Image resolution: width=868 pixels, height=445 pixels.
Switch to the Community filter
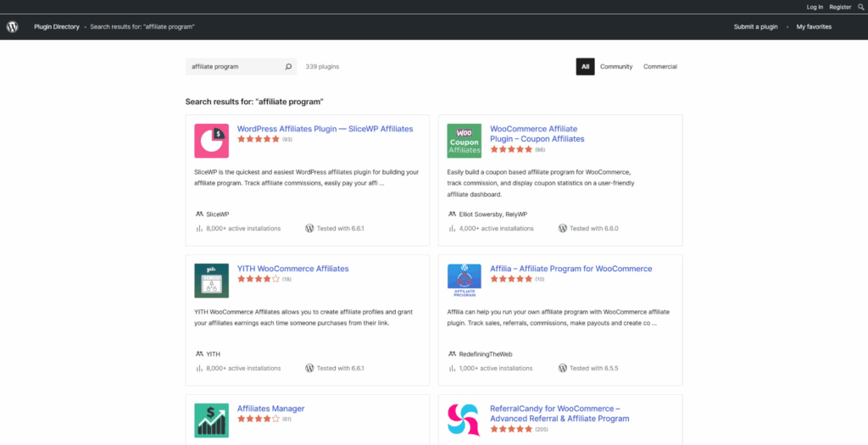pos(616,66)
